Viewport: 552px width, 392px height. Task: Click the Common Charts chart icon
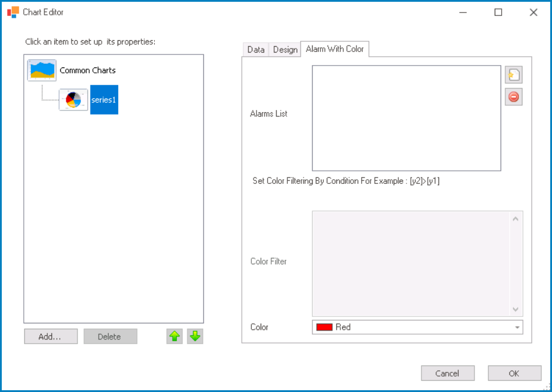[x=42, y=70]
